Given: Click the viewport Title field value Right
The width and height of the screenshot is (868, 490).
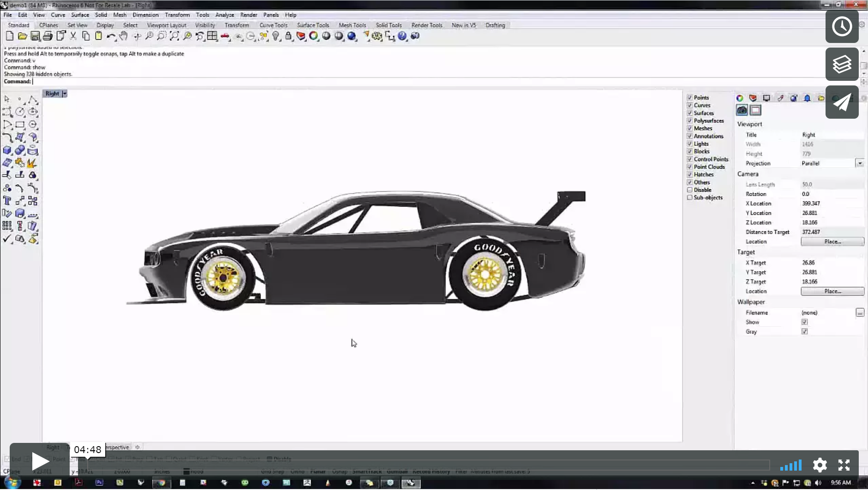Looking at the screenshot, I should click(x=832, y=135).
